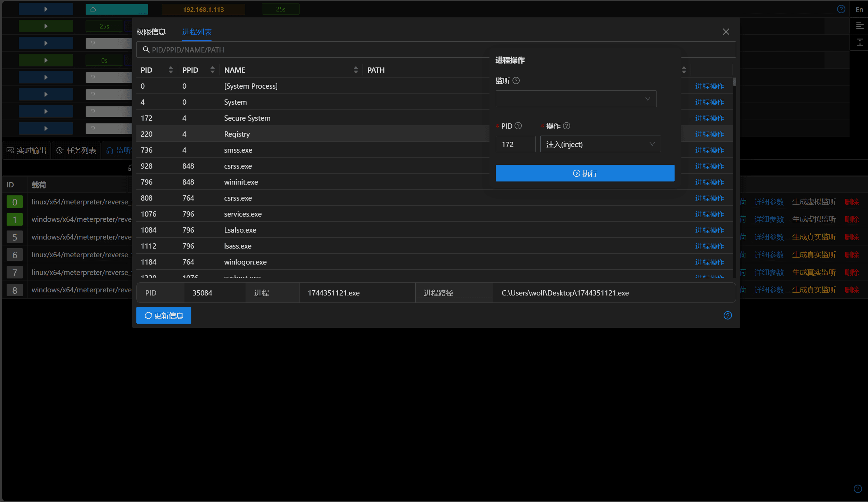Image resolution: width=868 pixels, height=502 pixels.
Task: Click the 更新信息 refresh button
Action: [164, 315]
